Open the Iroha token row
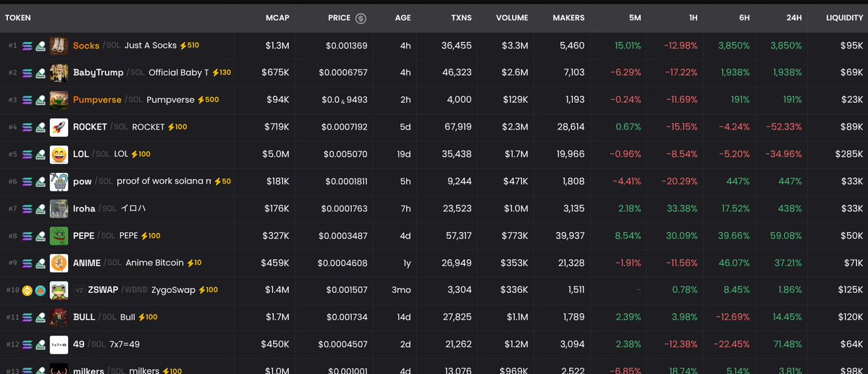Viewport: 868px width, 374px height. click(x=84, y=208)
